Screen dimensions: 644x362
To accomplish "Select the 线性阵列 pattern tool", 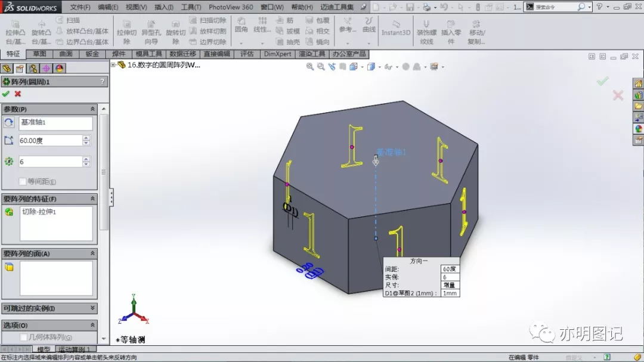I will 262,24.
